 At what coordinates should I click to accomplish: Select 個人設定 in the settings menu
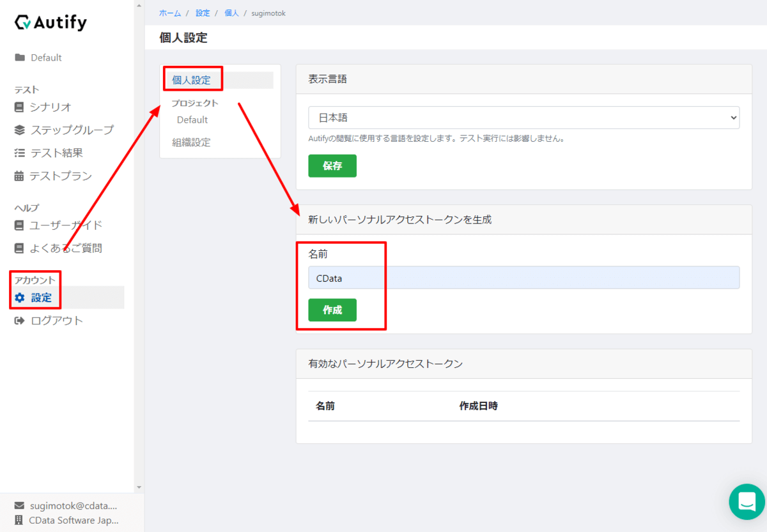[191, 80]
